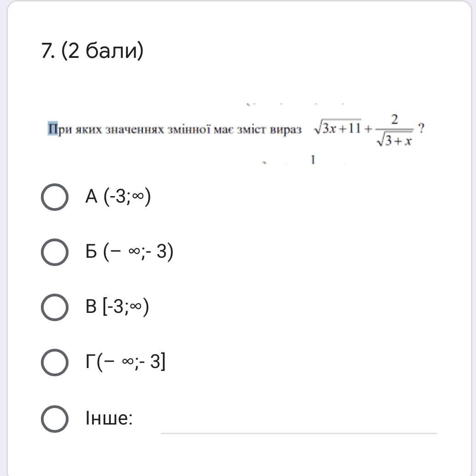Click the small digit 1 below the formula
Image resolution: width=476 pixels, height=476 pixels.
313,160
